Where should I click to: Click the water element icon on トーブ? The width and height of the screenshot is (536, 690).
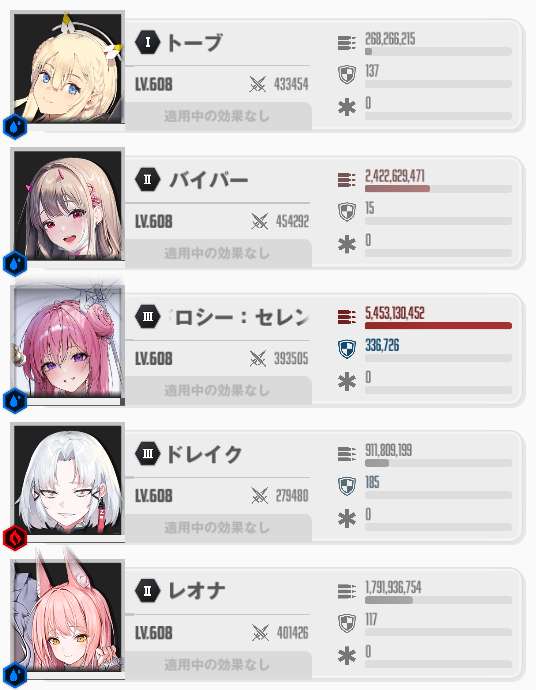(x=15, y=127)
